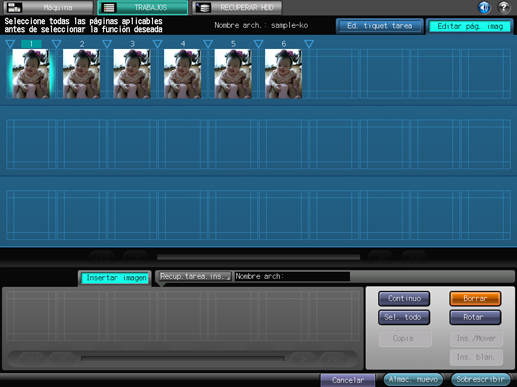Image resolution: width=517 pixels, height=387 pixels.
Task: Click insertion triangle between pages 2 and 3
Action: coord(107,44)
